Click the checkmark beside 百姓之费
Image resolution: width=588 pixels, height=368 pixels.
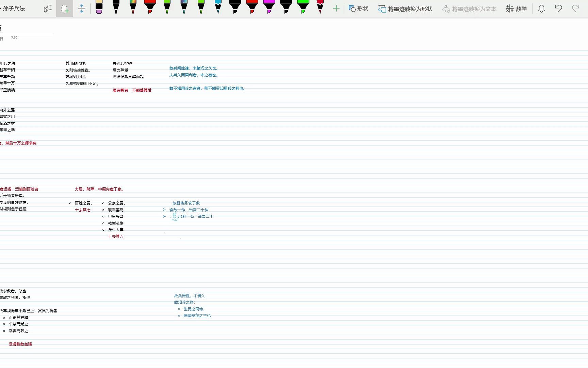pos(70,203)
